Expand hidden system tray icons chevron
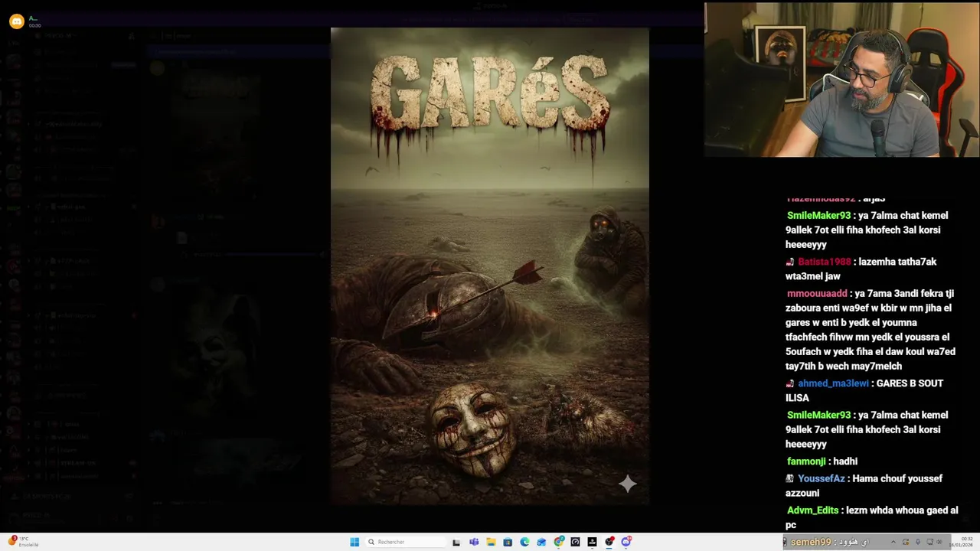The height and width of the screenshot is (551, 980). [893, 542]
